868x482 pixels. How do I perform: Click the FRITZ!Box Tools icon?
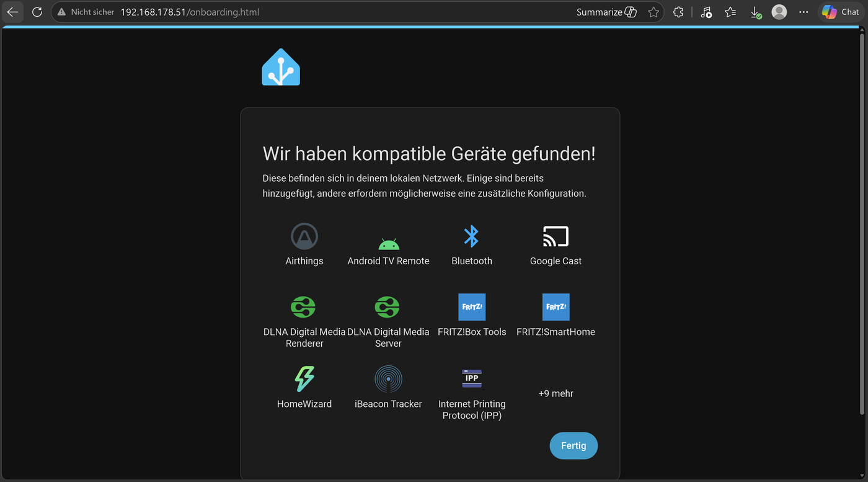pyautogui.click(x=472, y=307)
